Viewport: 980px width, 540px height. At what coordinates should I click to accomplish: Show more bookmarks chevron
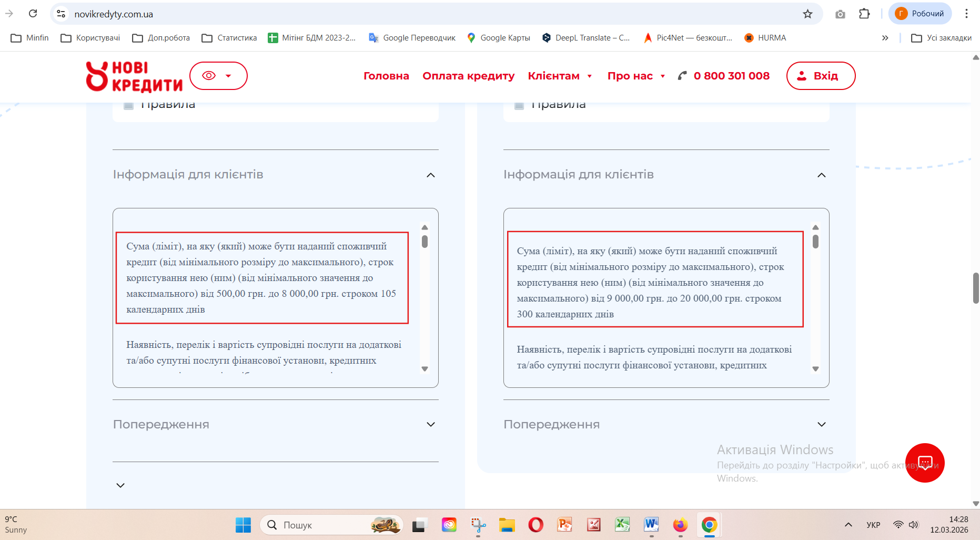pyautogui.click(x=885, y=38)
